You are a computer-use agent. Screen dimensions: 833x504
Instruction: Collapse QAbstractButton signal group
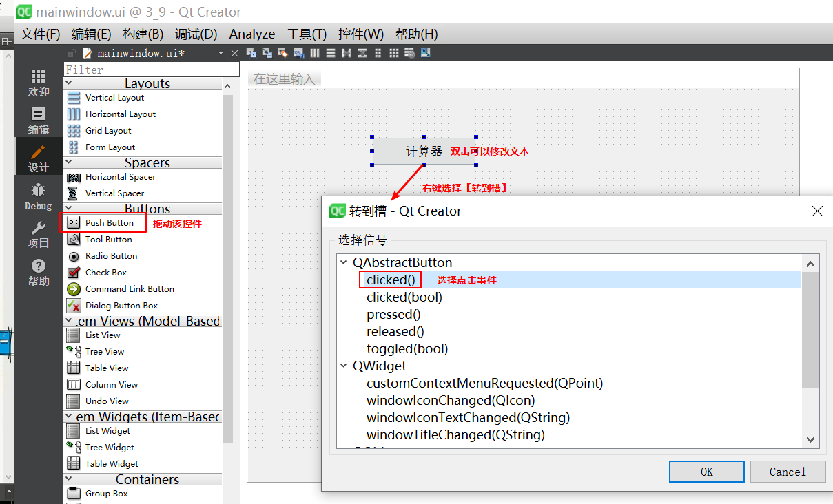coord(344,262)
